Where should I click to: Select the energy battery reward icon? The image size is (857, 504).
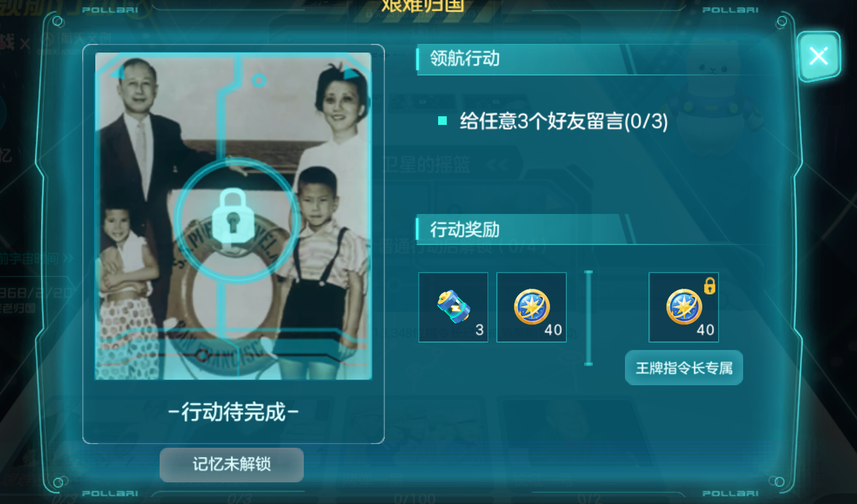[453, 307]
